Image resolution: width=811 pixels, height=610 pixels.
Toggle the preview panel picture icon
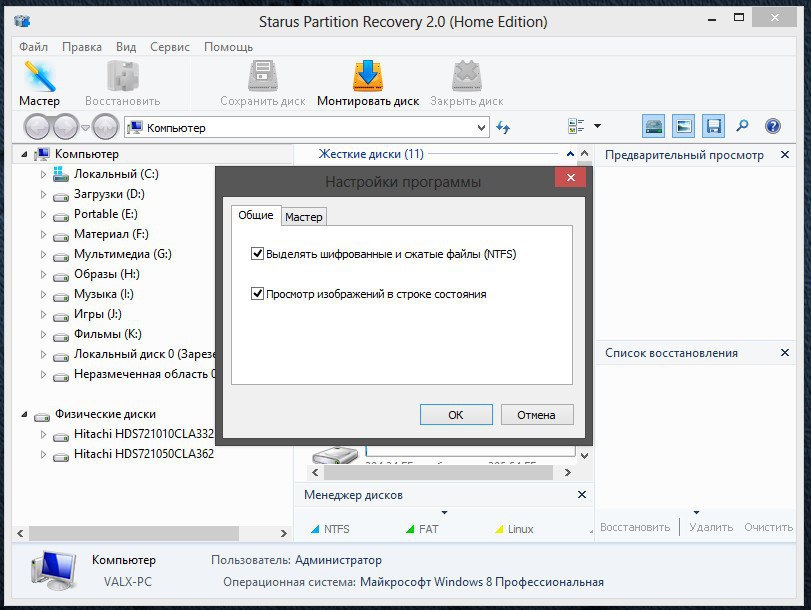tap(683, 126)
